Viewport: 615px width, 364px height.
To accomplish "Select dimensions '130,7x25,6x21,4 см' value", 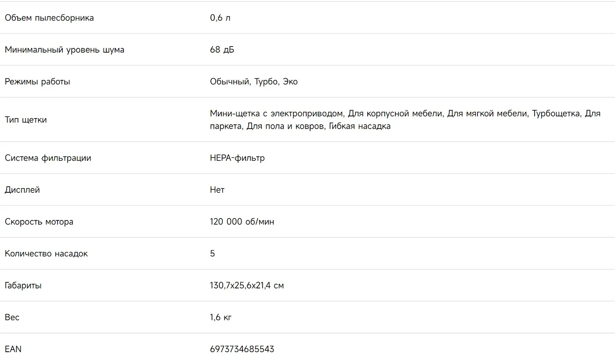I will 247,285.
